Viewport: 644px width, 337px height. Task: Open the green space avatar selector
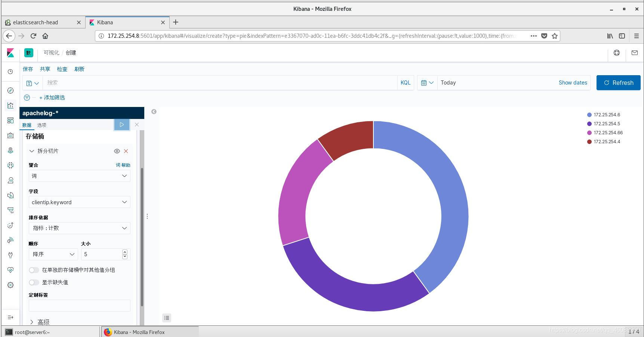29,53
